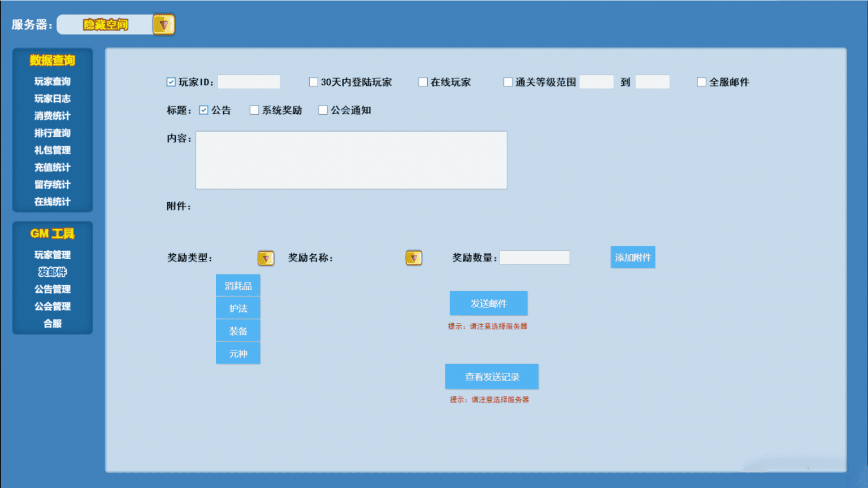Screen dimensions: 868x488
Task: Click the 添加附件 attachment button
Action: pos(632,257)
